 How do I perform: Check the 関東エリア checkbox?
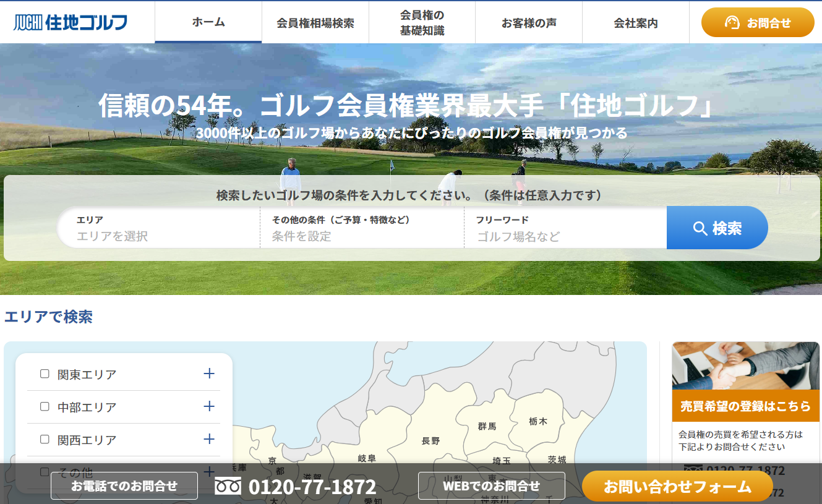(x=45, y=374)
